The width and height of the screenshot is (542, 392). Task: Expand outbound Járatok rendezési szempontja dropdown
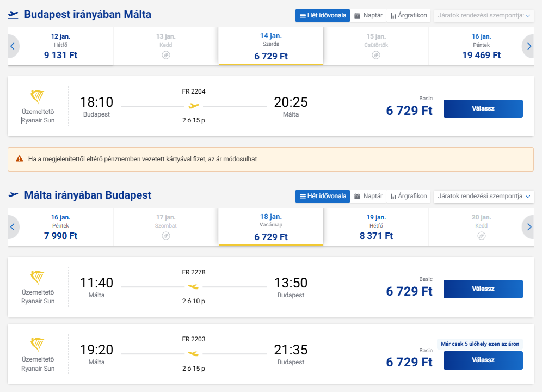[x=483, y=15]
